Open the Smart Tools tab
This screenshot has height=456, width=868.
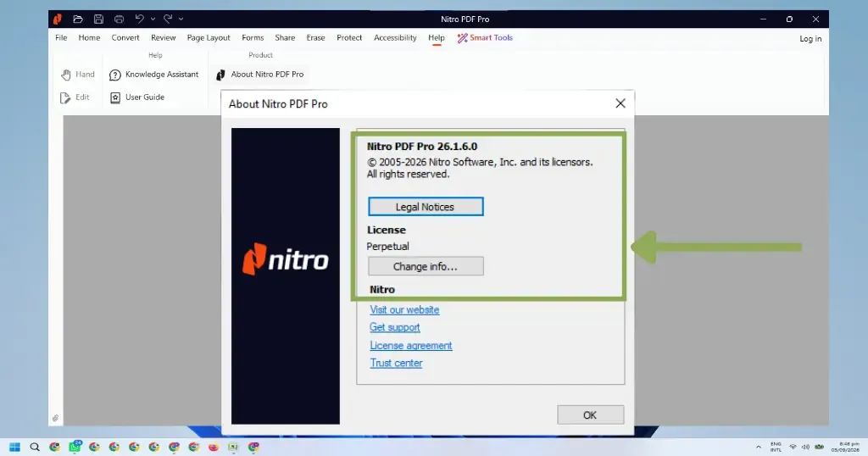pyautogui.click(x=485, y=37)
